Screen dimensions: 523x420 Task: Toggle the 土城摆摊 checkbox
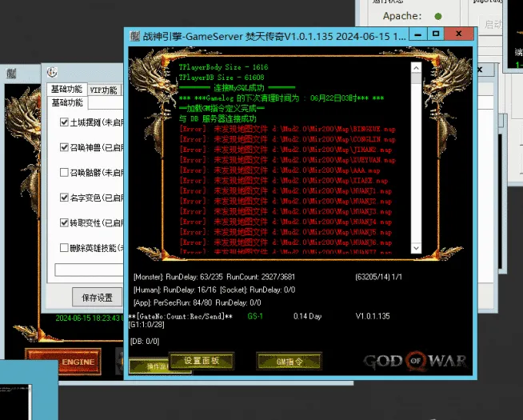coord(64,122)
